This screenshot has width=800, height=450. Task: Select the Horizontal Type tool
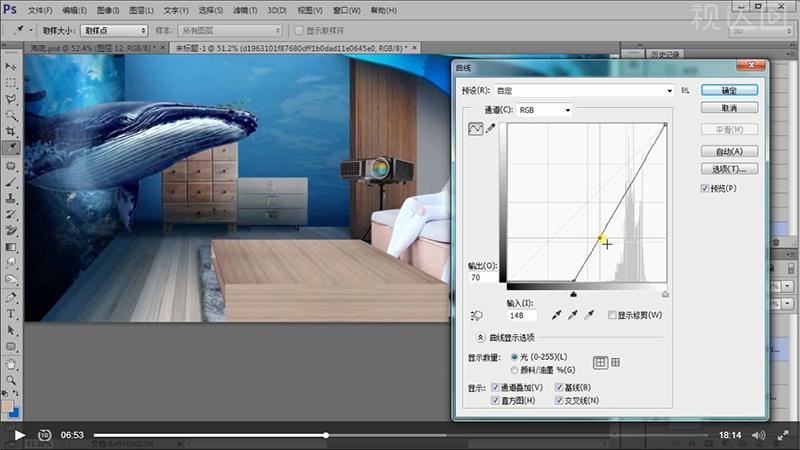pos(11,314)
